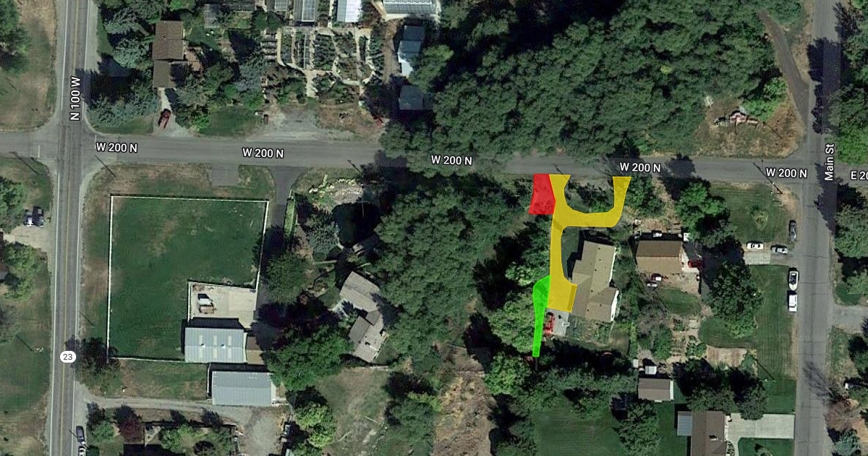This screenshot has width=868, height=456.
Task: Click the light-blue metal roof building south of field
Action: (215, 345)
